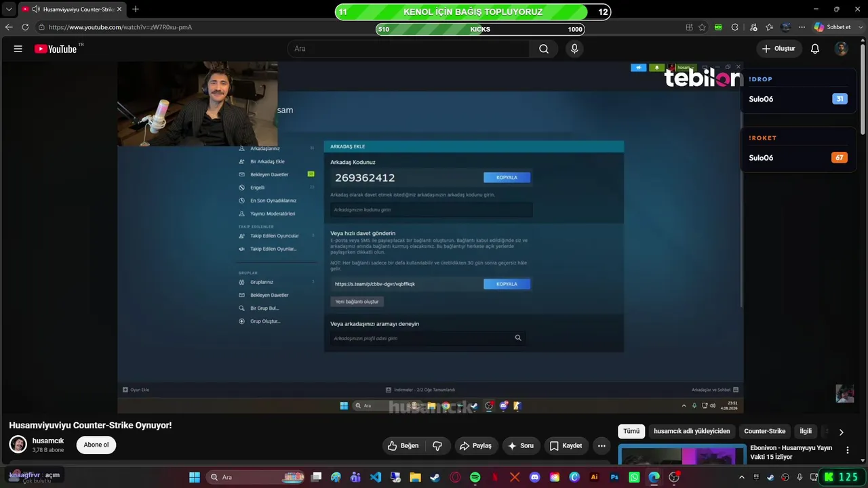
Task: Show hidden system tray icons
Action: point(741,477)
